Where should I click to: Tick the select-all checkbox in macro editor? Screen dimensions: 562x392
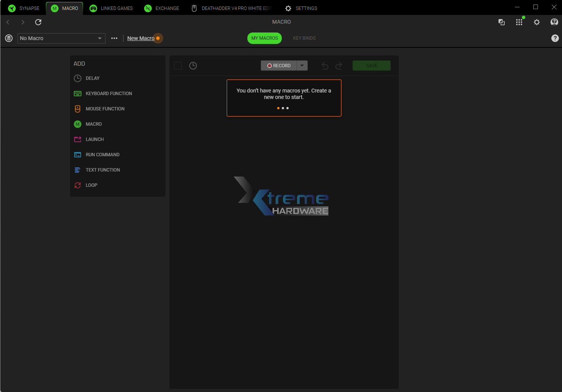tap(178, 66)
